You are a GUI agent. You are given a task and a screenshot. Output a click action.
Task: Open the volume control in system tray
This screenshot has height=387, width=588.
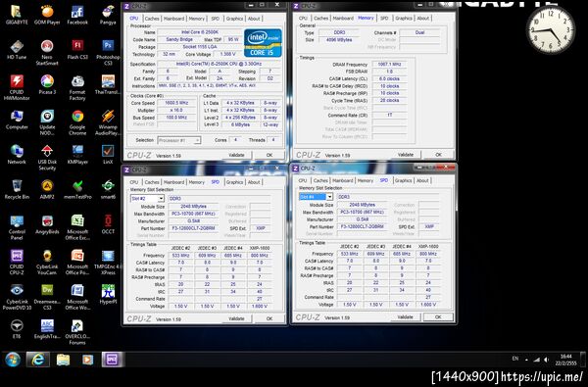(547, 360)
